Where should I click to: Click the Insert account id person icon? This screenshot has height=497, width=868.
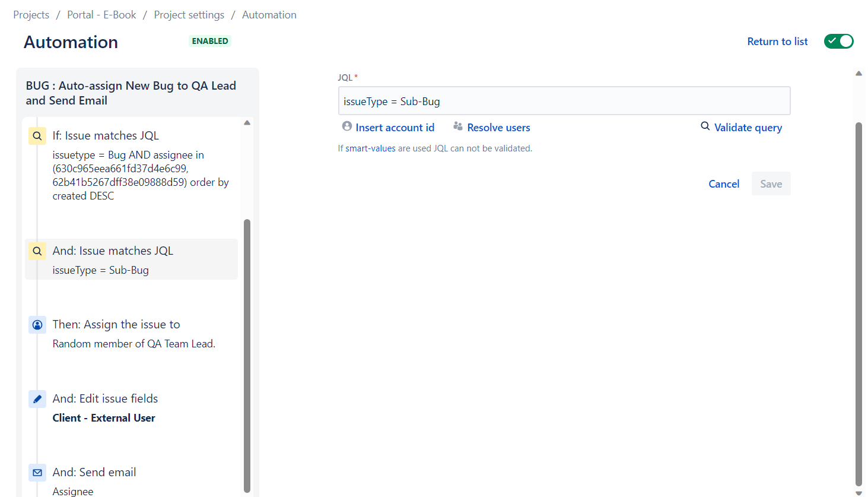(347, 126)
